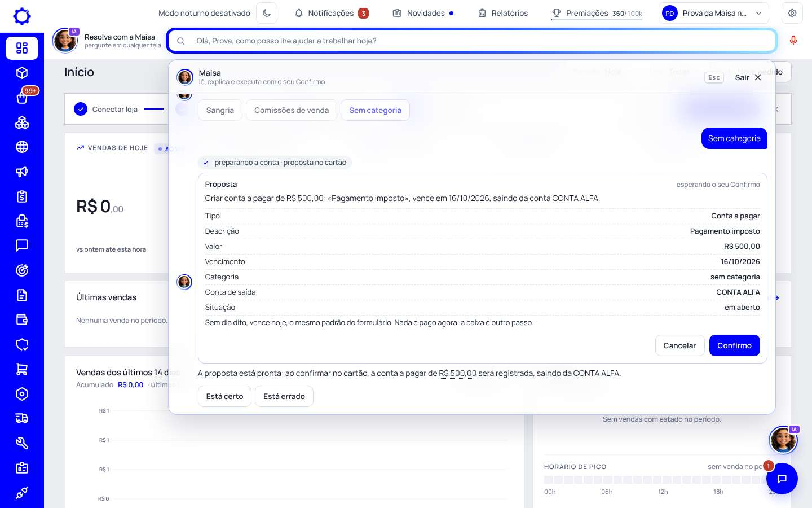Image resolution: width=812 pixels, height=508 pixels.
Task: Click the CONTA ALFA conta de saída value
Action: pos(738,292)
